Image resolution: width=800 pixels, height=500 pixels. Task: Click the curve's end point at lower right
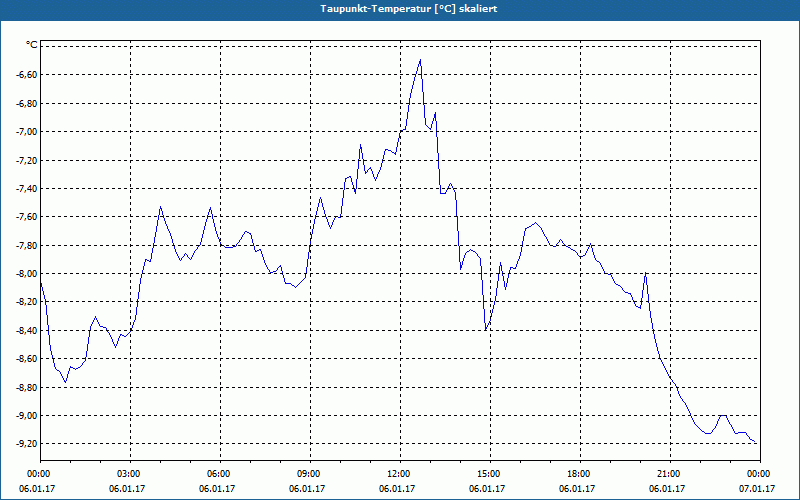click(x=756, y=442)
